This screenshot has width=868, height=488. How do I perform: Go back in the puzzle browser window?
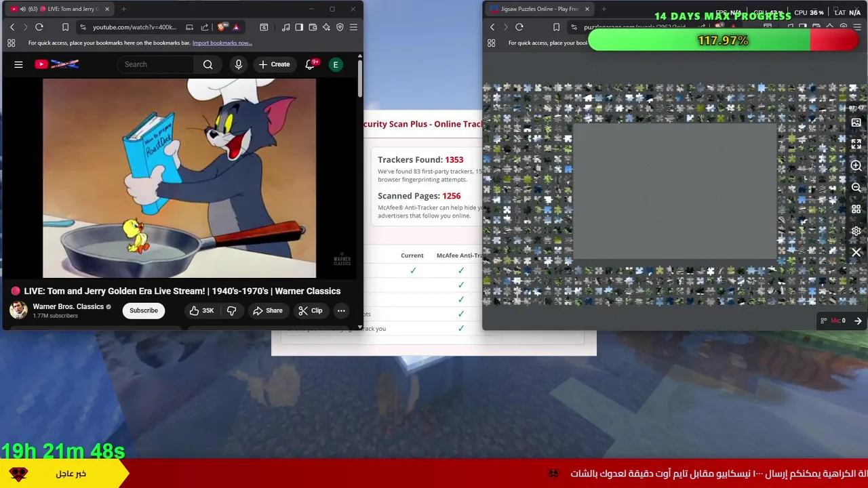click(x=492, y=27)
